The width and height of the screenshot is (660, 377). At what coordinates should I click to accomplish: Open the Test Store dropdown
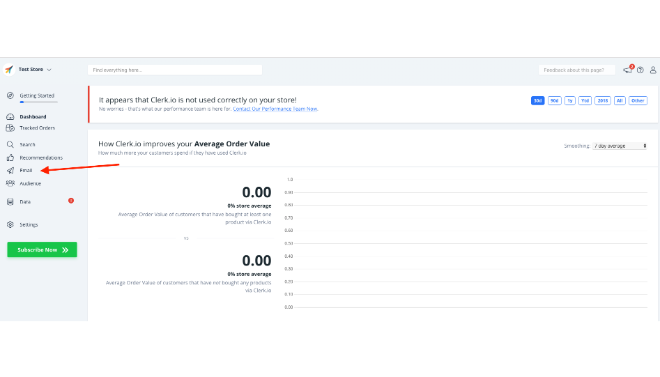point(35,69)
